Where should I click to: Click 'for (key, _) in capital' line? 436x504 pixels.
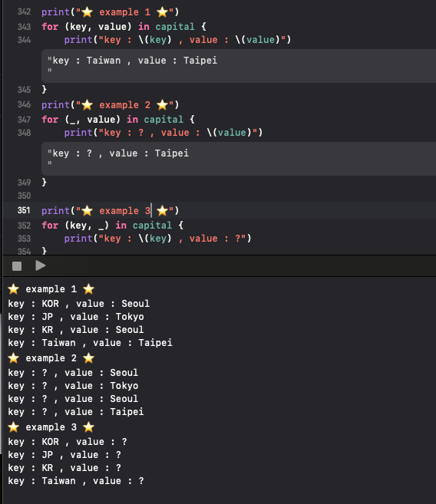point(113,225)
